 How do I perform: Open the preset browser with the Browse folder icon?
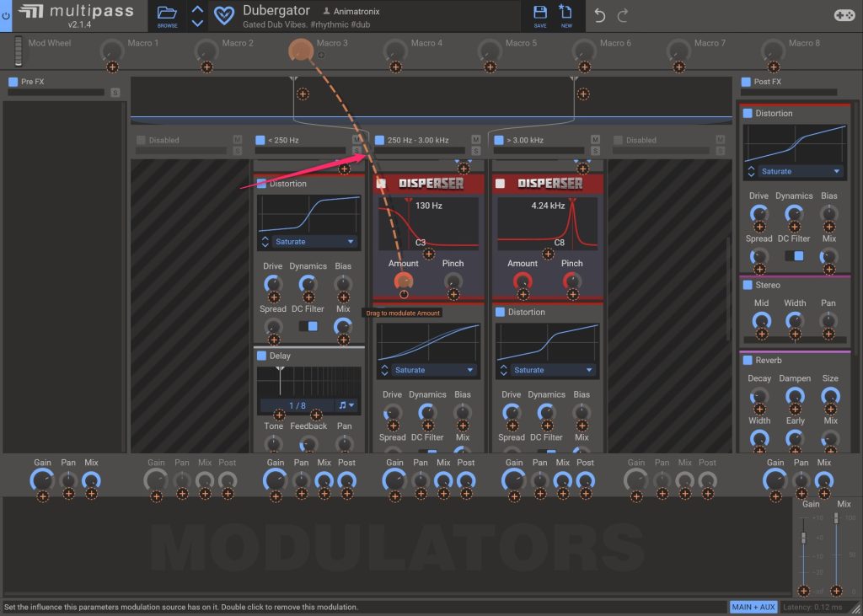coord(167,15)
